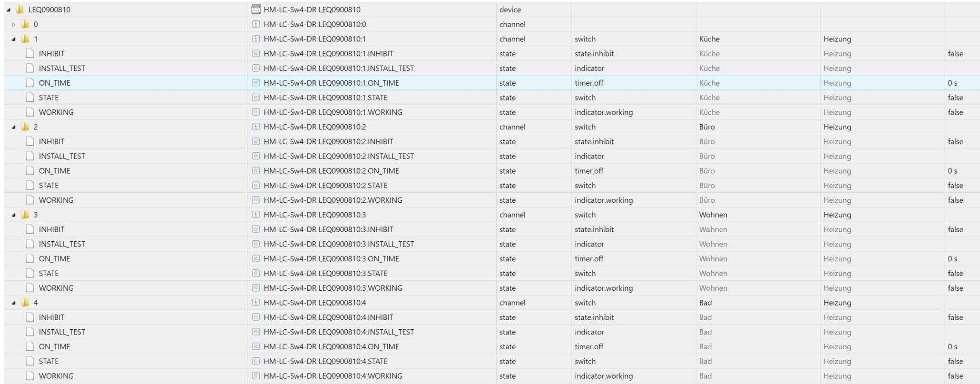Click the 'Küche' room in the LEQ0900810:1 channel row
980x384 pixels.
pyautogui.click(x=709, y=39)
